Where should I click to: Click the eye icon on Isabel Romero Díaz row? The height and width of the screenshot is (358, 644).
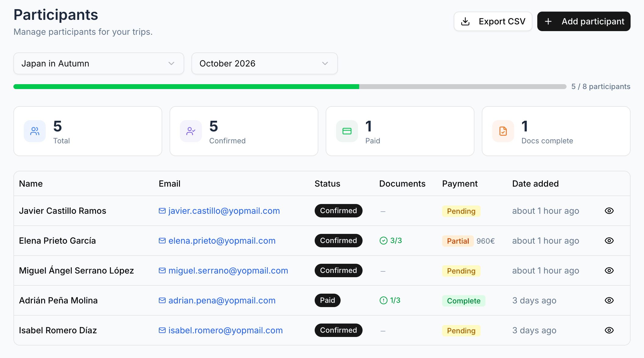tap(609, 330)
